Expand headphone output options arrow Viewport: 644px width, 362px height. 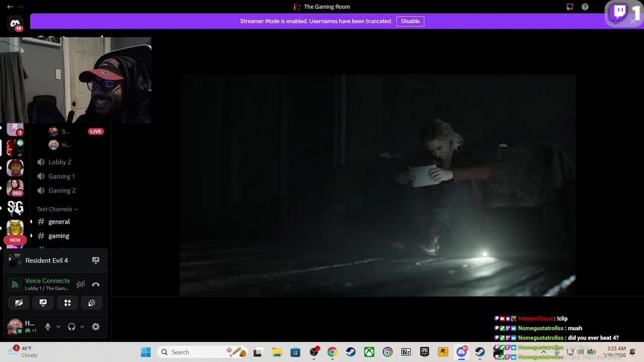[x=82, y=327]
